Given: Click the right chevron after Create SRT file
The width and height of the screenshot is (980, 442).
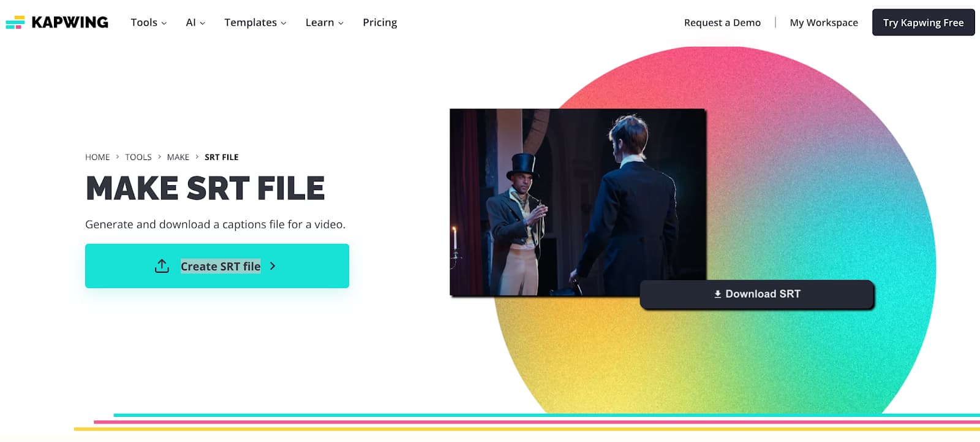Looking at the screenshot, I should pyautogui.click(x=273, y=266).
